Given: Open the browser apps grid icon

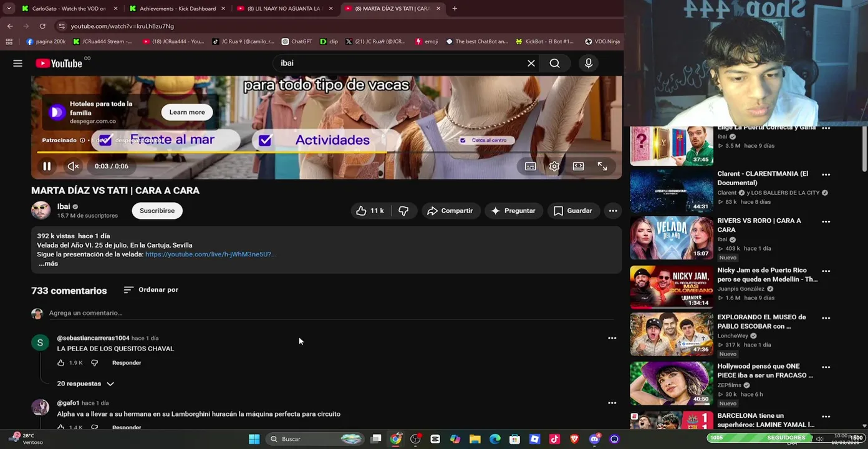Looking at the screenshot, I should (x=9, y=42).
